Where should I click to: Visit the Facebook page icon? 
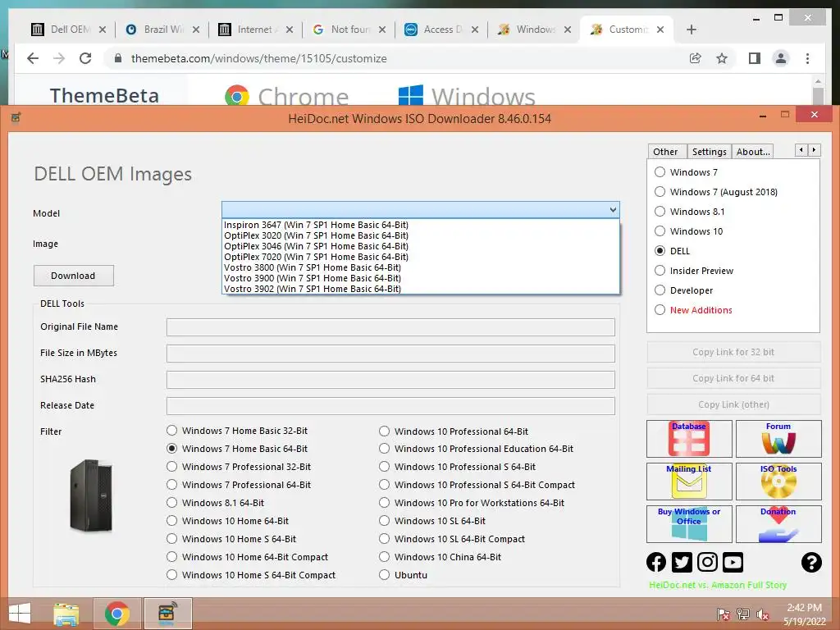click(x=656, y=562)
